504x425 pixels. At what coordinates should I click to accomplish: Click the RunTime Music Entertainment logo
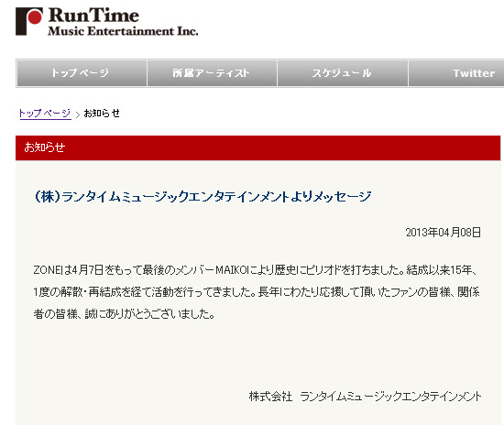[106, 21]
